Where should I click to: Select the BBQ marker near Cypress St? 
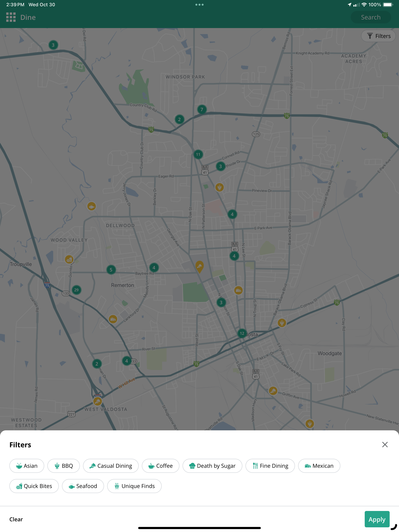tap(282, 323)
